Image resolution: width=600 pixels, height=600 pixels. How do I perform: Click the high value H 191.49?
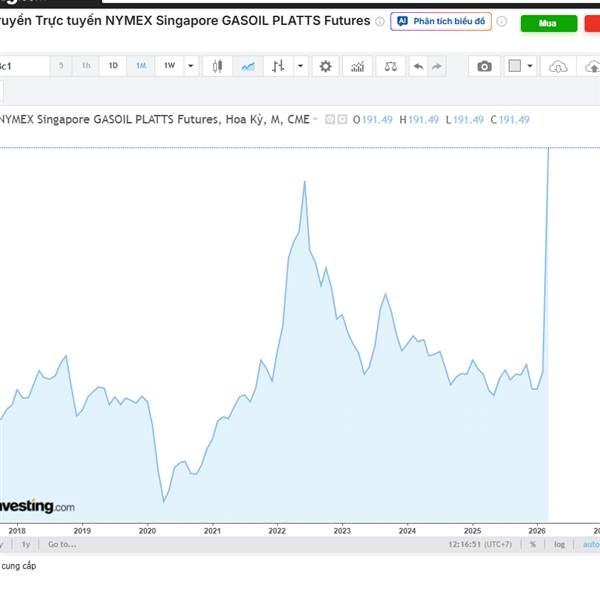click(419, 120)
